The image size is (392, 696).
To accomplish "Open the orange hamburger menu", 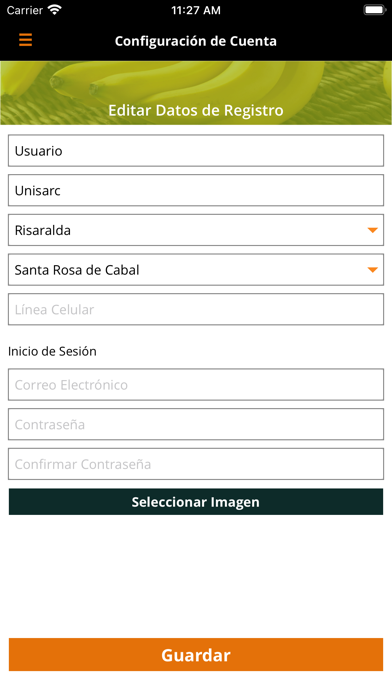I will pos(25,40).
